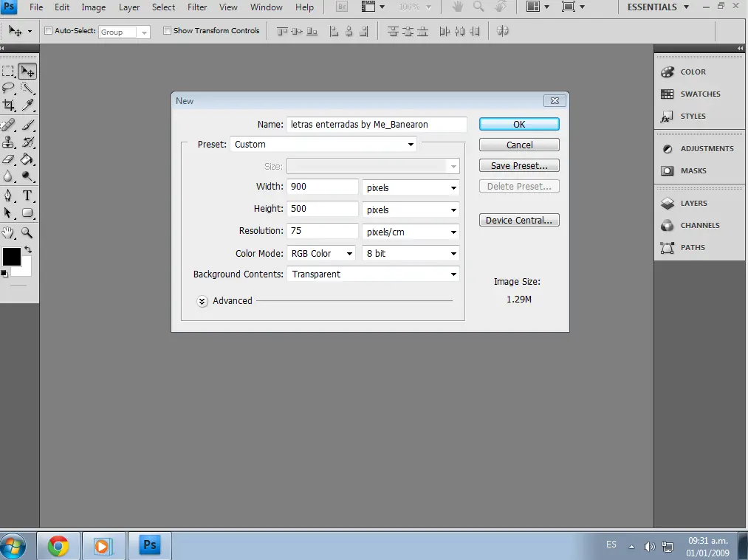
Task: Select the History Brush tool
Action: [x=27, y=142]
